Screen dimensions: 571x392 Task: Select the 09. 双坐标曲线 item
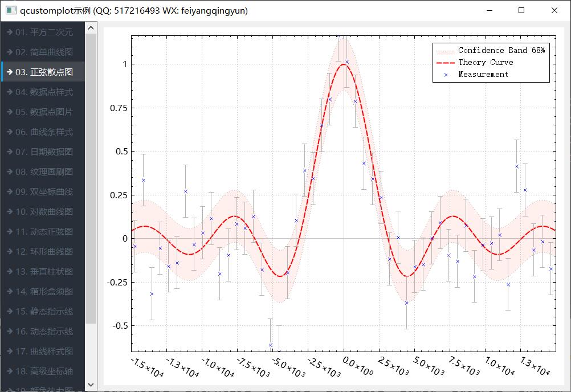[44, 192]
